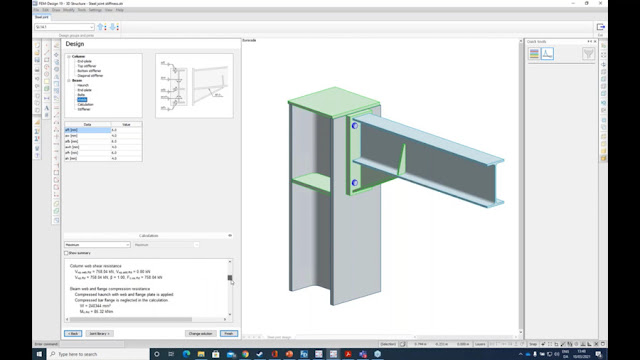Screen dimensions: 640x360
Task: Select Bolts under Beam in tree
Action: (81, 95)
